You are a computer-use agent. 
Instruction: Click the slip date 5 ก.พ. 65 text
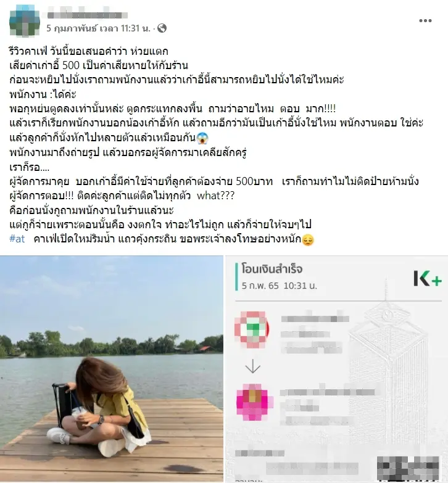pos(260,286)
